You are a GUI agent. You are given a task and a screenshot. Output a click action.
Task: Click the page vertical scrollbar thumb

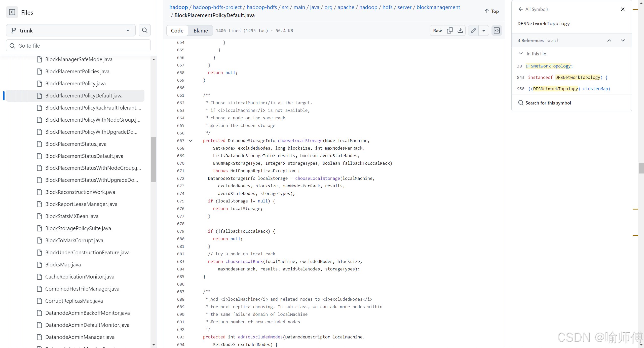(641, 168)
